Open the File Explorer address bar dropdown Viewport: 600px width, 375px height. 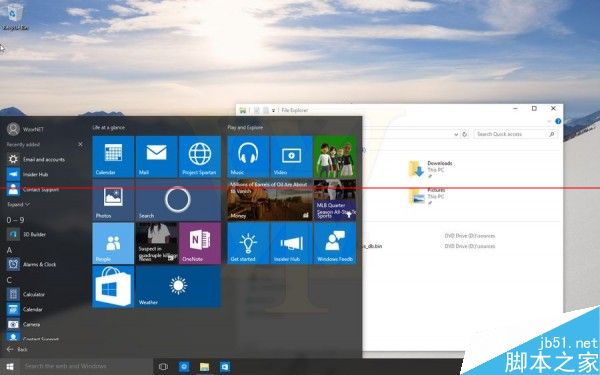point(456,134)
